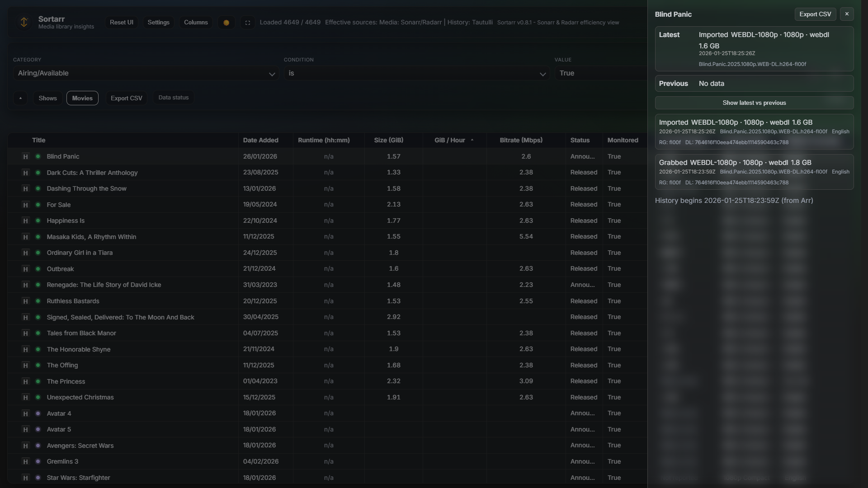Click the fullscreen icon in header
Image resolution: width=868 pixels, height=488 pixels.
248,23
